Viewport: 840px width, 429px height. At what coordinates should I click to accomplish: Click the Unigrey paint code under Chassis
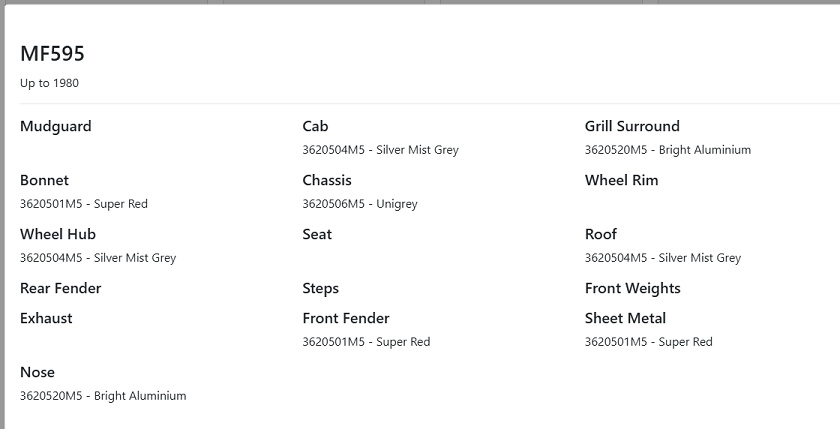[360, 204]
